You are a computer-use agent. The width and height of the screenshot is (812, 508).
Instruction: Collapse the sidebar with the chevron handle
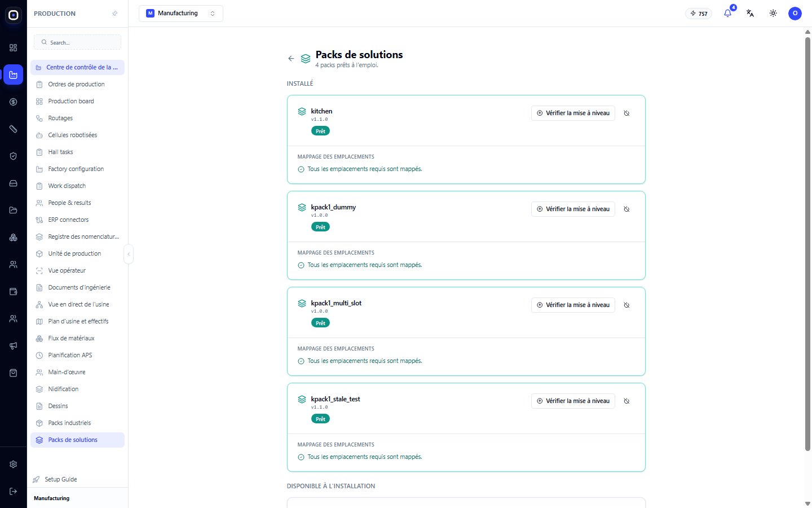coord(129,254)
